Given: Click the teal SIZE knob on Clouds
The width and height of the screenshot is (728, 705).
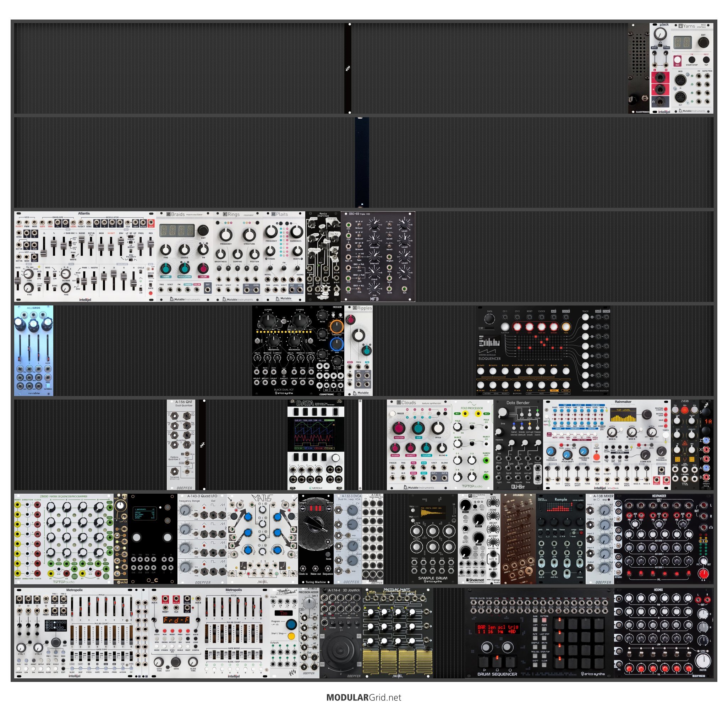Looking at the screenshot, I should coord(418,428).
